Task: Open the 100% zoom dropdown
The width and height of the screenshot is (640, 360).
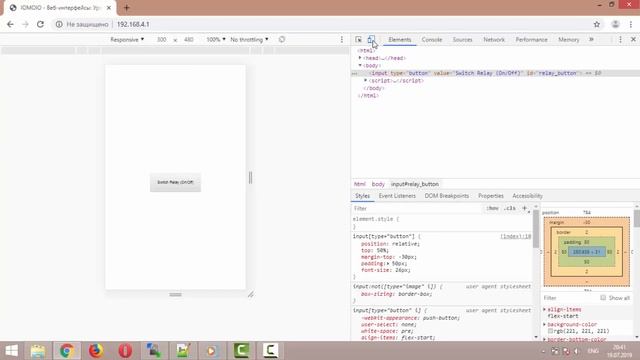Action: [x=216, y=40]
